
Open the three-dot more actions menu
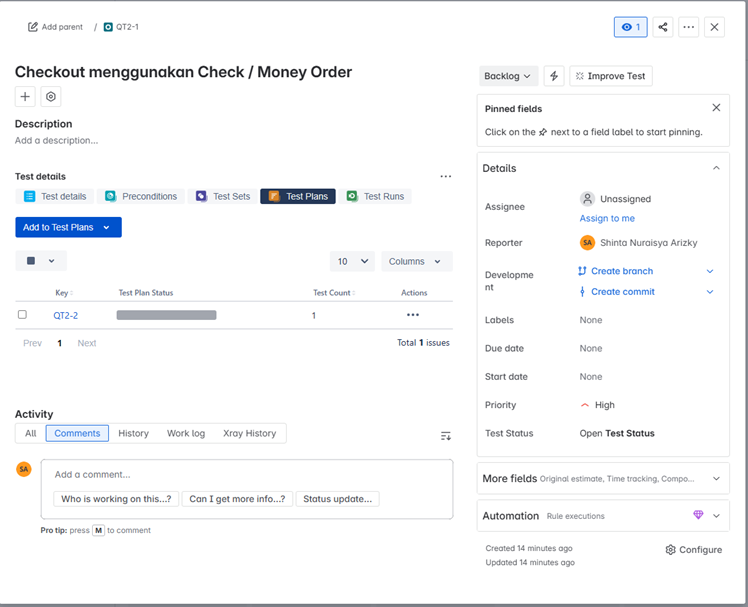coord(689,27)
